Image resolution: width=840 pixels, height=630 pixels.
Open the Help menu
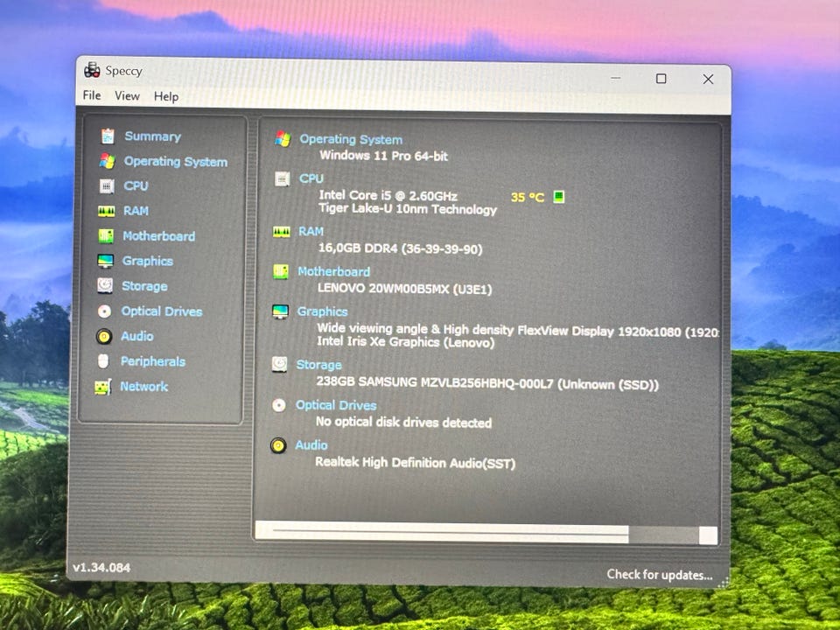(x=166, y=96)
